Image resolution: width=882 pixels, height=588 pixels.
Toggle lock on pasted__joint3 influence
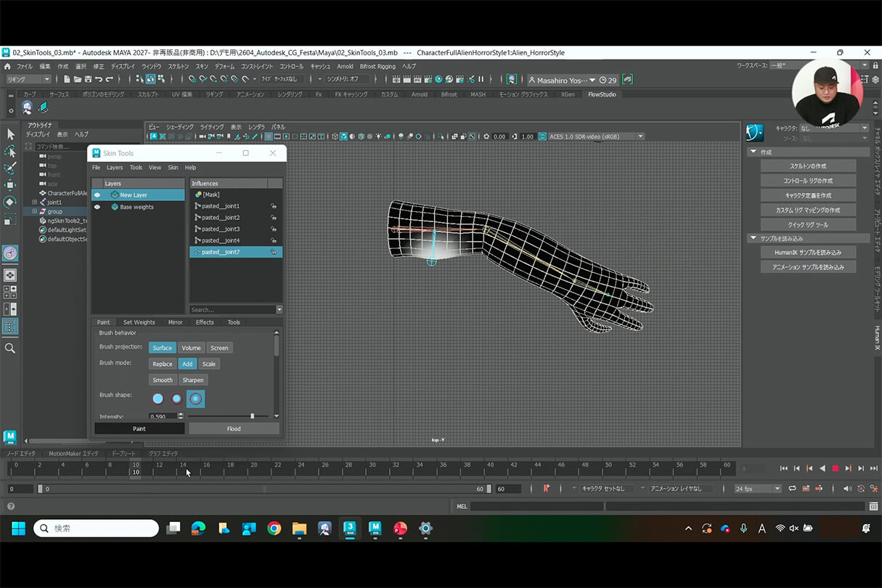[x=274, y=229]
